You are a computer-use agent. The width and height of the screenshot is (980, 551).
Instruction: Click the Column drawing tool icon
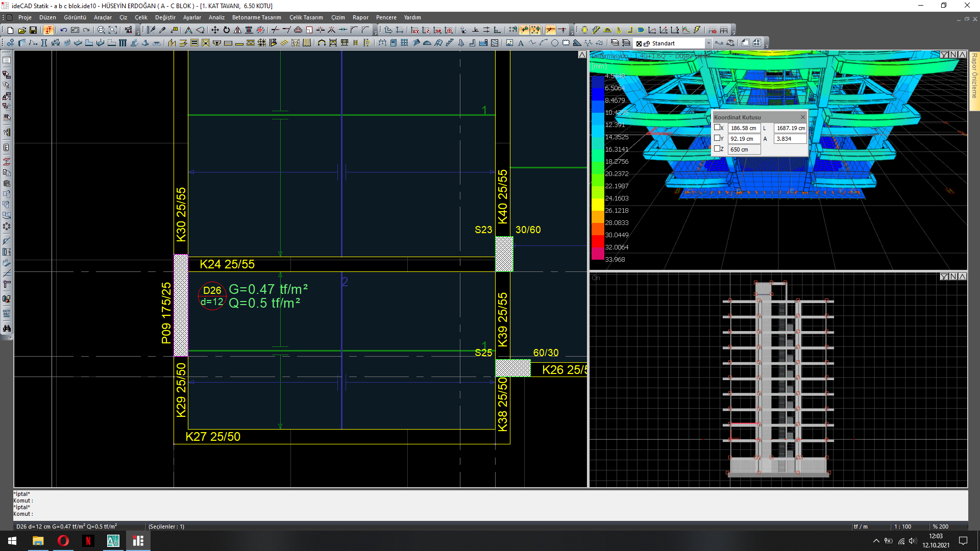[x=44, y=43]
